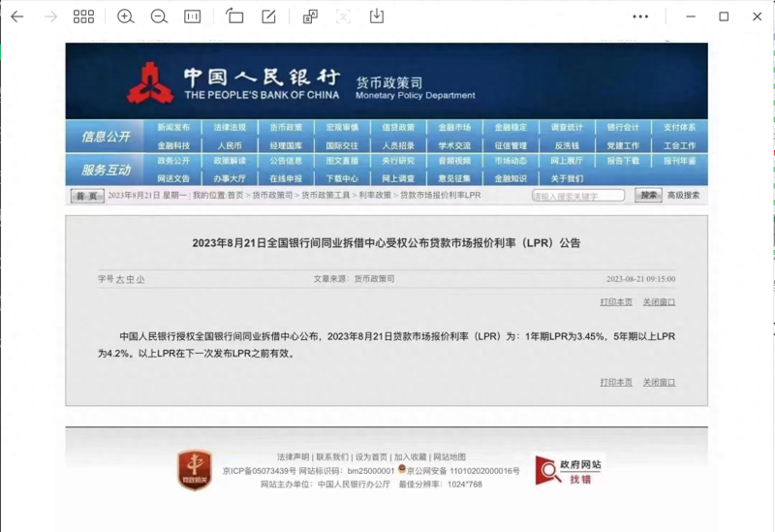Minimize the image viewer window
This screenshot has width=775, height=532.
[691, 16]
